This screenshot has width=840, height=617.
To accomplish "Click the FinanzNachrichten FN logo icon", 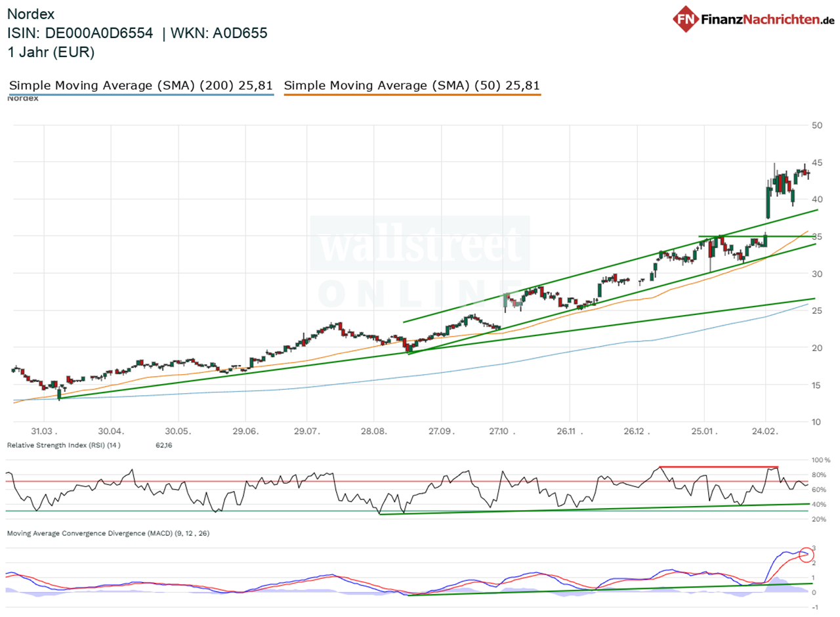I will [x=685, y=19].
